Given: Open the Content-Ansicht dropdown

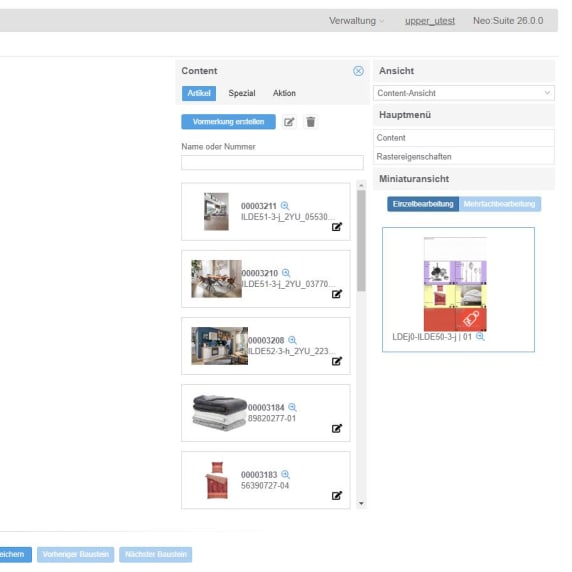Looking at the screenshot, I should click(464, 93).
